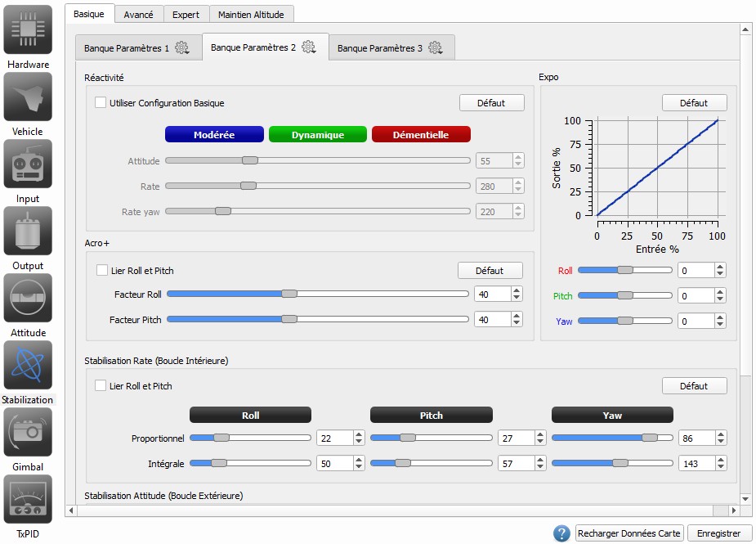The width and height of the screenshot is (756, 544).
Task: Click the Expo Yaw value field
Action: coord(696,321)
